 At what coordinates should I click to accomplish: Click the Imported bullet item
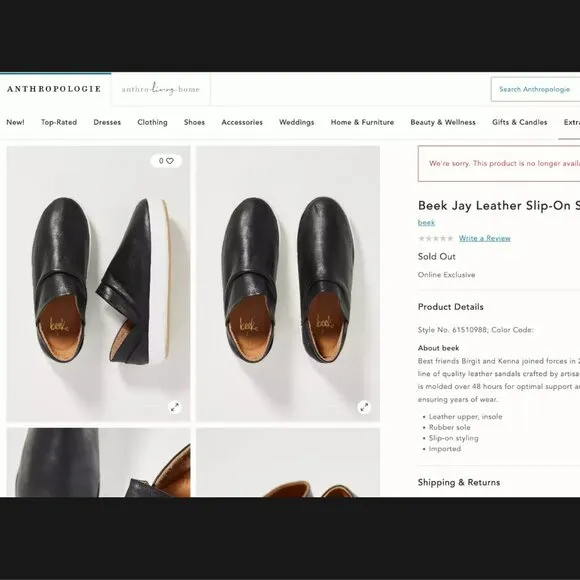[x=444, y=449]
